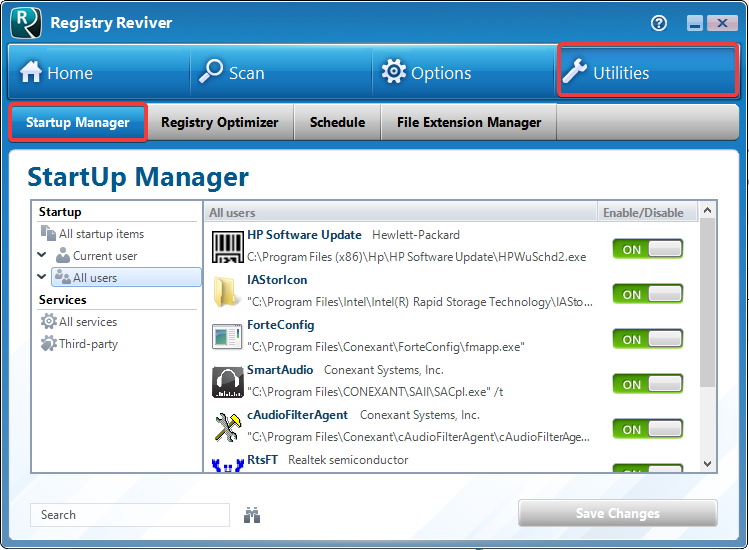The image size is (749, 550).
Task: Open the help question mark icon
Action: pos(659,23)
